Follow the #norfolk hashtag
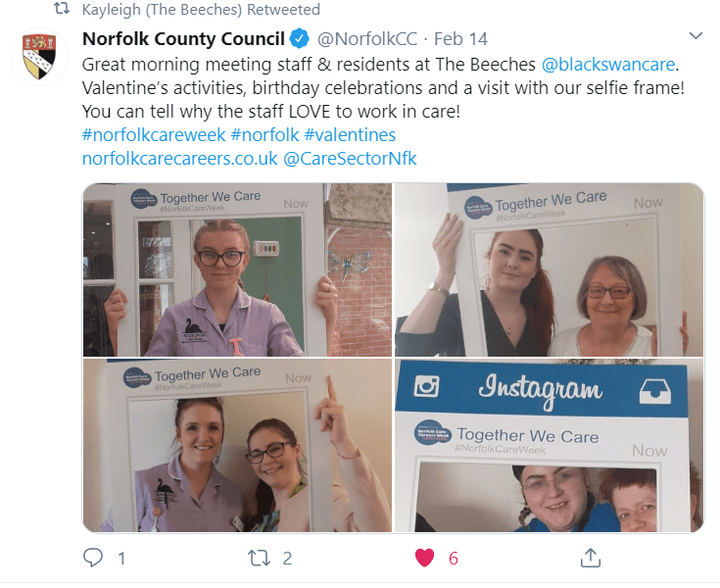Image resolution: width=720 pixels, height=588 pixels. coord(264,135)
